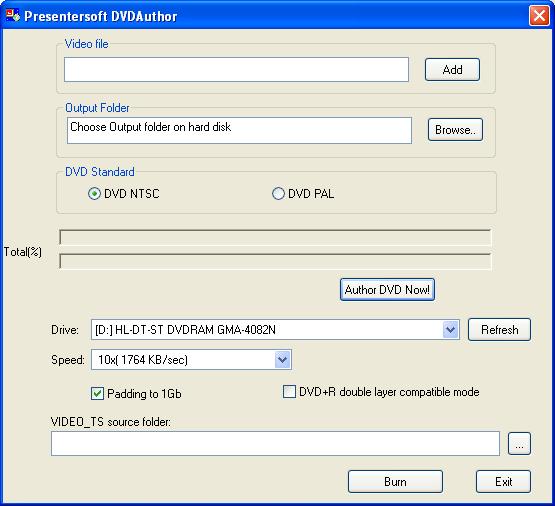The width and height of the screenshot is (555, 506).
Task: Click the Burn button
Action: click(x=395, y=482)
